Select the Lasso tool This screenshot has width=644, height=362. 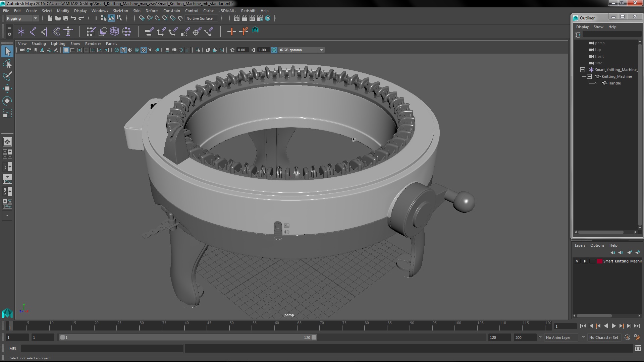7,64
